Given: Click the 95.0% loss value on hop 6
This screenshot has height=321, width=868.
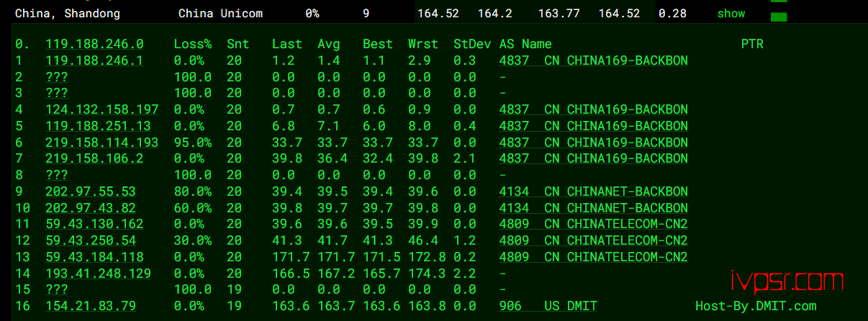Looking at the screenshot, I should click(x=193, y=143).
